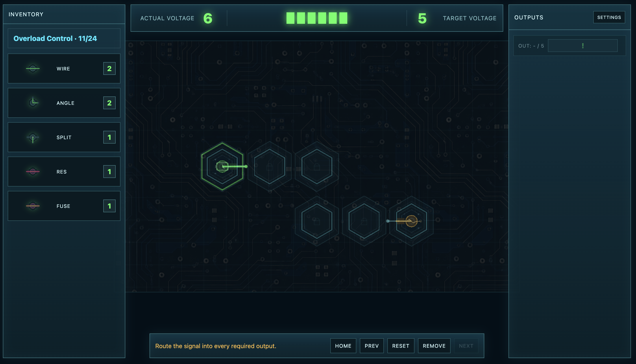Select the pink Res resistor icon
Viewport: 636px width, 364px height.
point(33,172)
